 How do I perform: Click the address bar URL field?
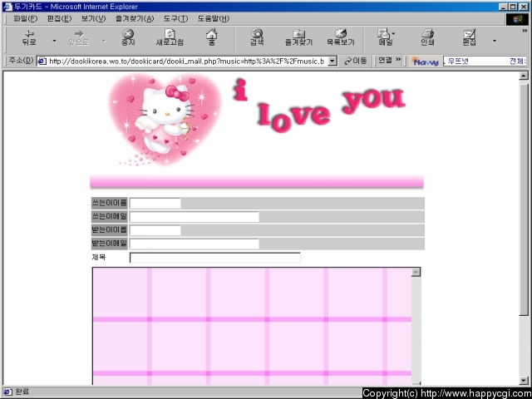point(188,62)
